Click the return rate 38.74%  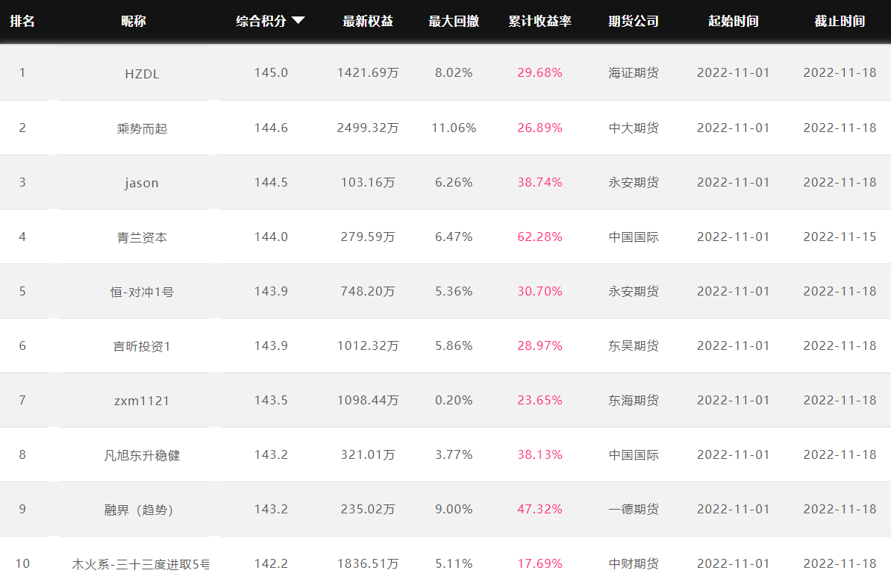[540, 182]
